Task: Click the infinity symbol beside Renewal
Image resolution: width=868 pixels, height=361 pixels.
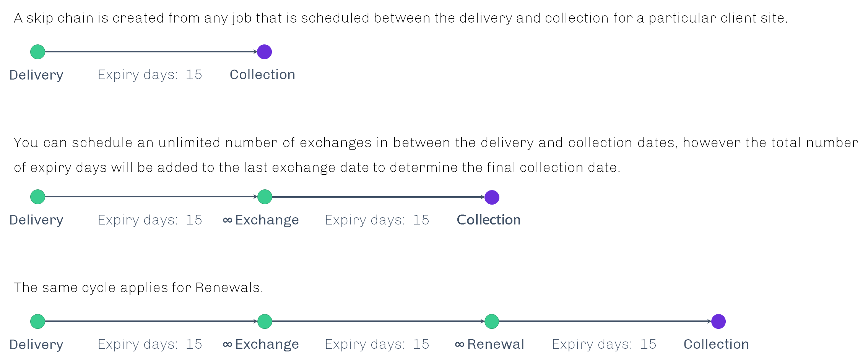Action: point(460,345)
